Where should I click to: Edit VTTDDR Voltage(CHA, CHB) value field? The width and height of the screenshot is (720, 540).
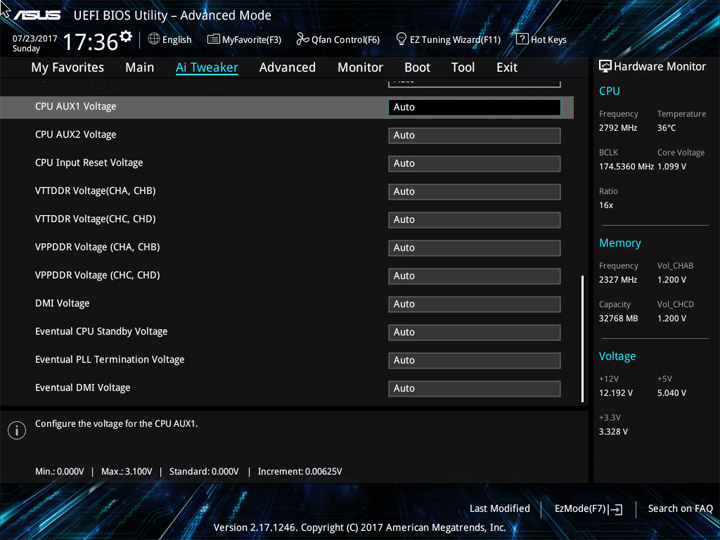pyautogui.click(x=474, y=191)
